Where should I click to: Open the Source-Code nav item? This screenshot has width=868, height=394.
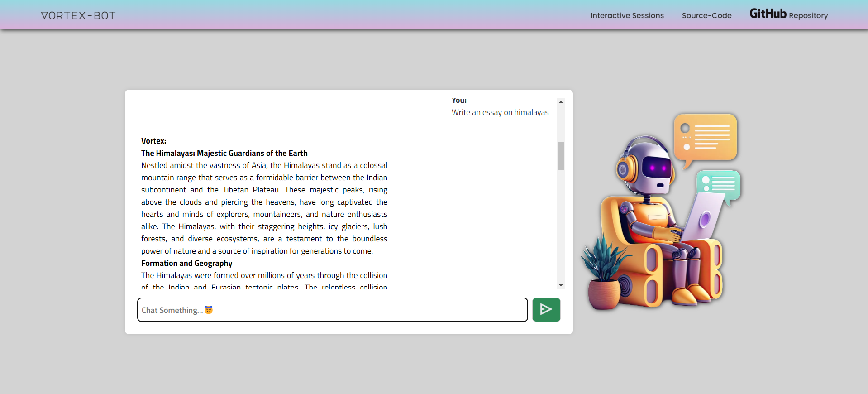706,15
